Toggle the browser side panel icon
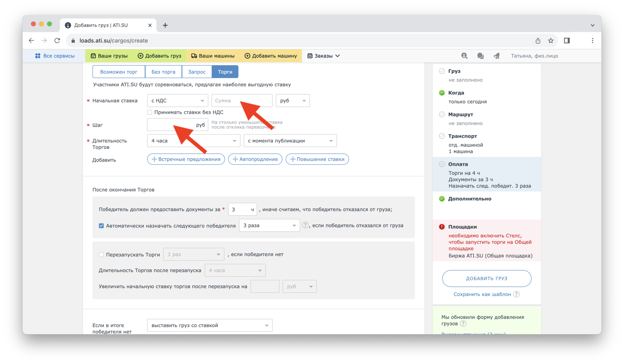The image size is (624, 364). pyautogui.click(x=567, y=40)
